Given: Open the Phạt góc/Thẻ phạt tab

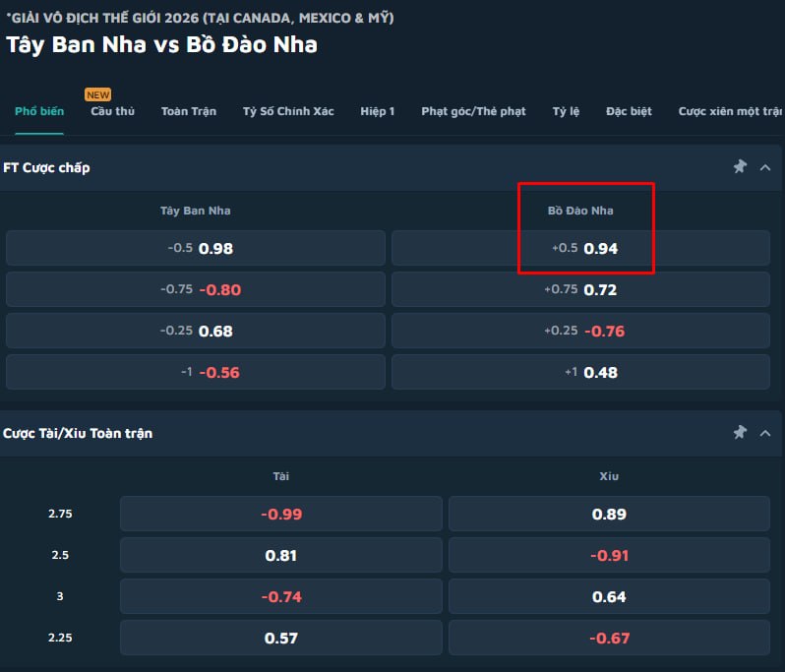Looking at the screenshot, I should (473, 111).
